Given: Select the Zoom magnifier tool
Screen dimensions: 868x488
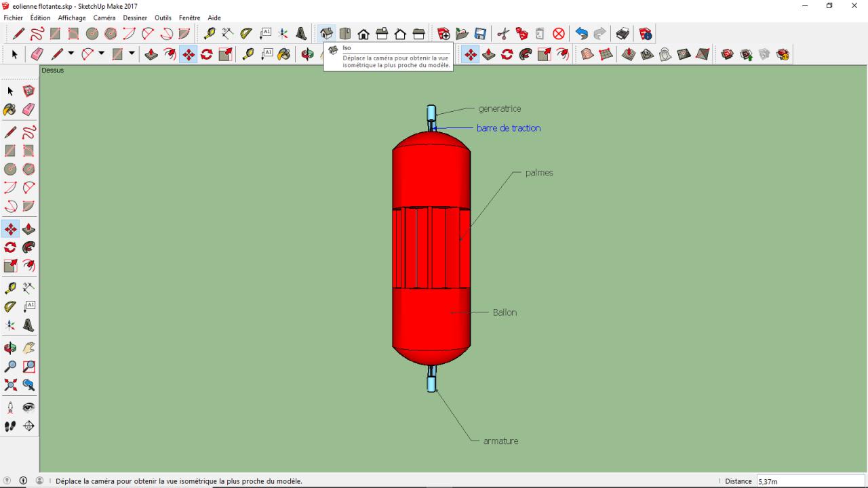Looking at the screenshot, I should 10,367.
